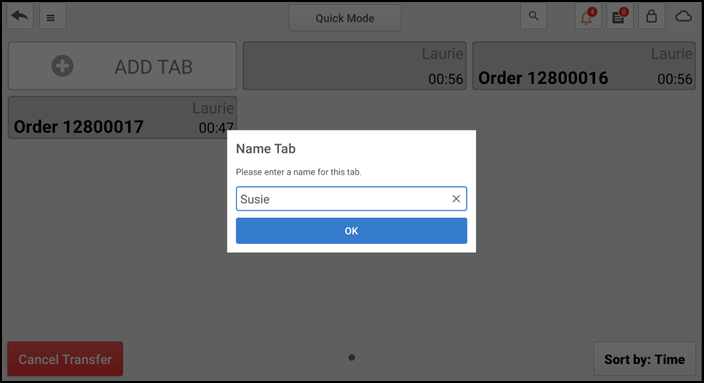Click the lock screen padlock icon
Image resolution: width=704 pixels, height=383 pixels.
[651, 17]
